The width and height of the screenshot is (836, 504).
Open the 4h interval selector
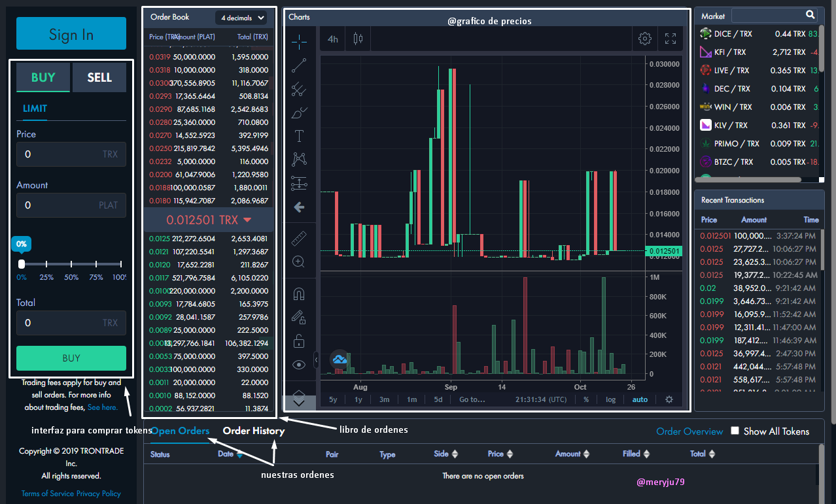coord(333,39)
